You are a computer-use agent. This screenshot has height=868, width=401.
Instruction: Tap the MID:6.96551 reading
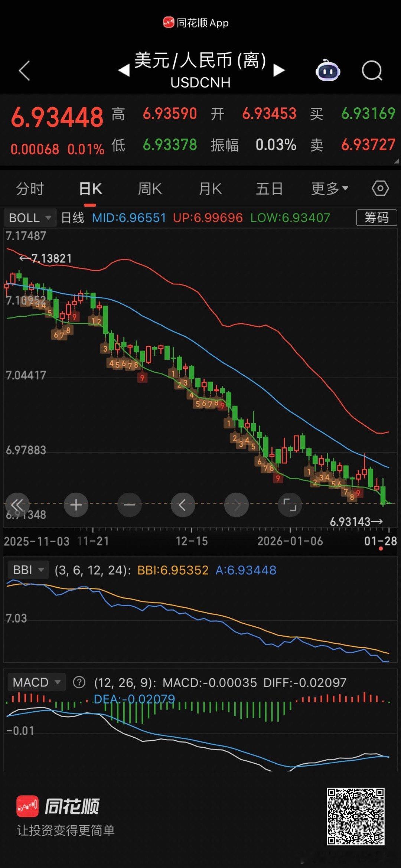129,218
